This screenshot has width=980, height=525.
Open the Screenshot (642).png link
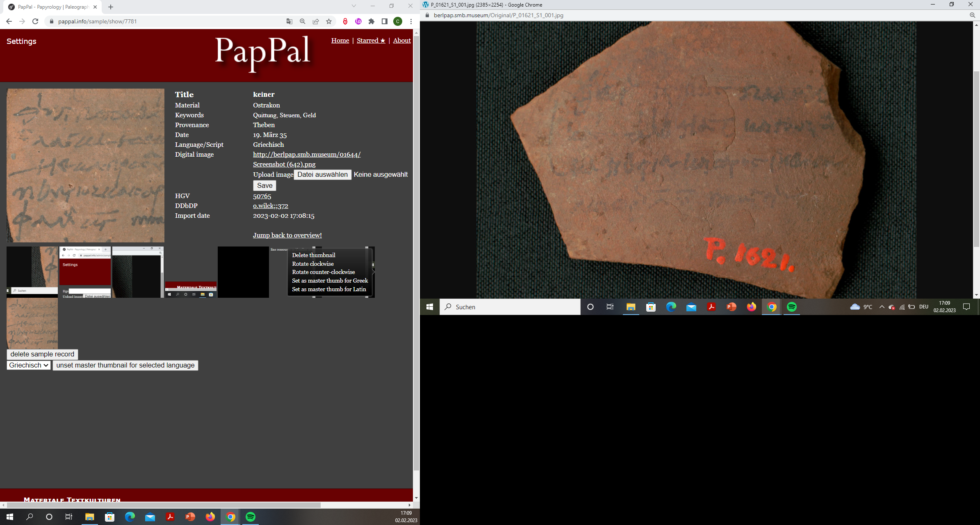[284, 164]
